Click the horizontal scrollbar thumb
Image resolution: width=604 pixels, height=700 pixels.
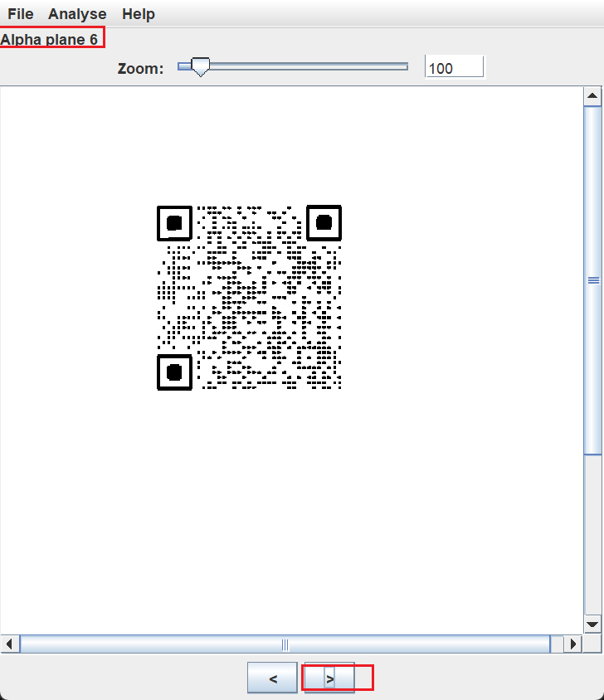point(285,644)
